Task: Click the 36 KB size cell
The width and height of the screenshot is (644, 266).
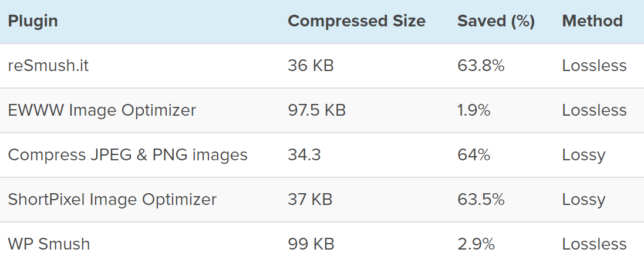Action: tap(311, 66)
